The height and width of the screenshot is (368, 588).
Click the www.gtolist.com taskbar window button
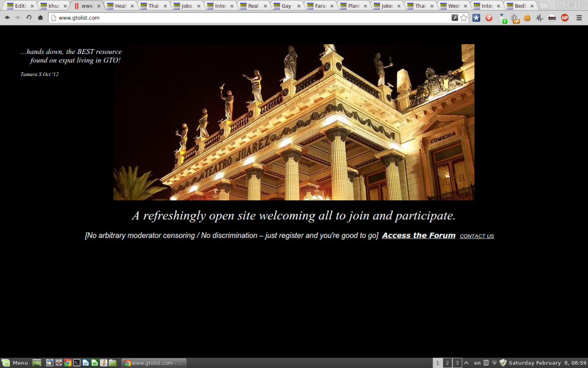pos(154,363)
